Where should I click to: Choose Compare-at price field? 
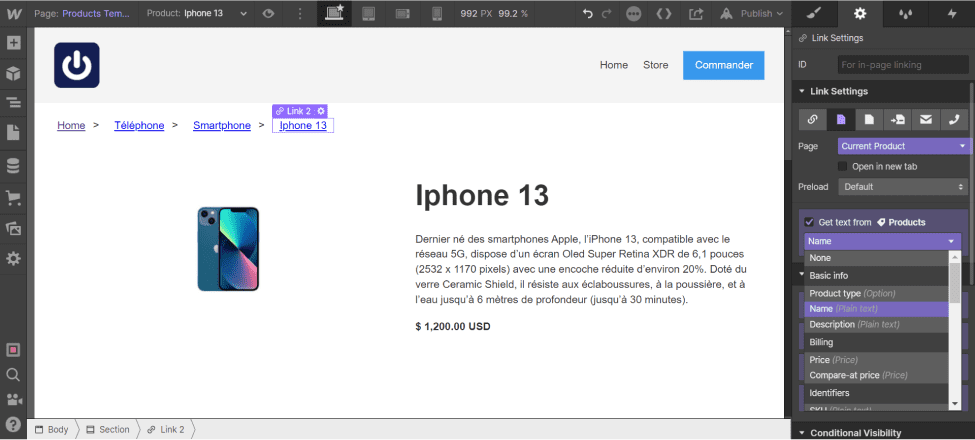click(x=876, y=375)
